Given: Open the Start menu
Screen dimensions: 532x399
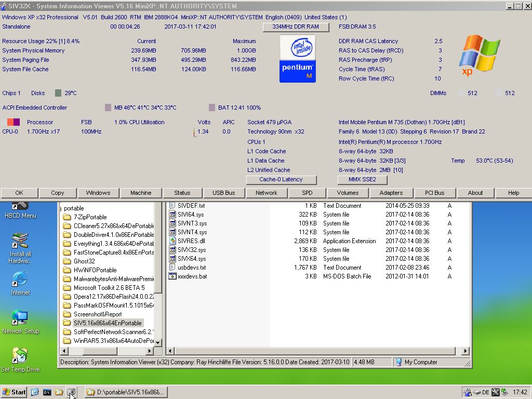Looking at the screenshot, I should (14, 392).
